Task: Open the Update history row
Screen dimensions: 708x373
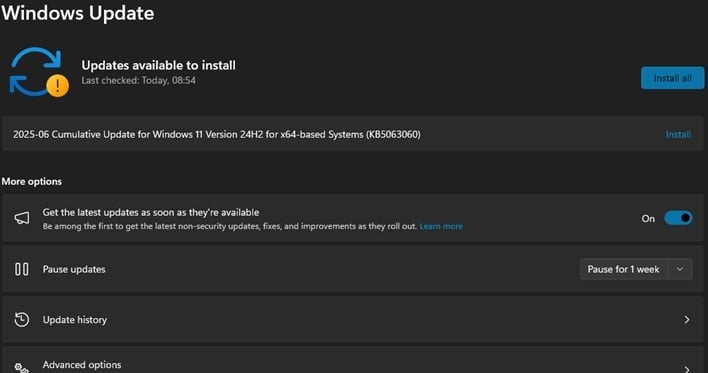Action: tap(353, 320)
